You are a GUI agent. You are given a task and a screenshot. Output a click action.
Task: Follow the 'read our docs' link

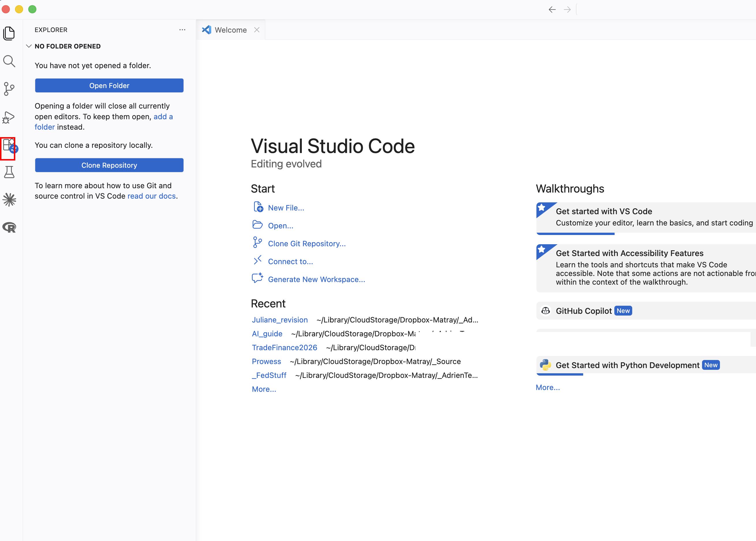point(151,196)
